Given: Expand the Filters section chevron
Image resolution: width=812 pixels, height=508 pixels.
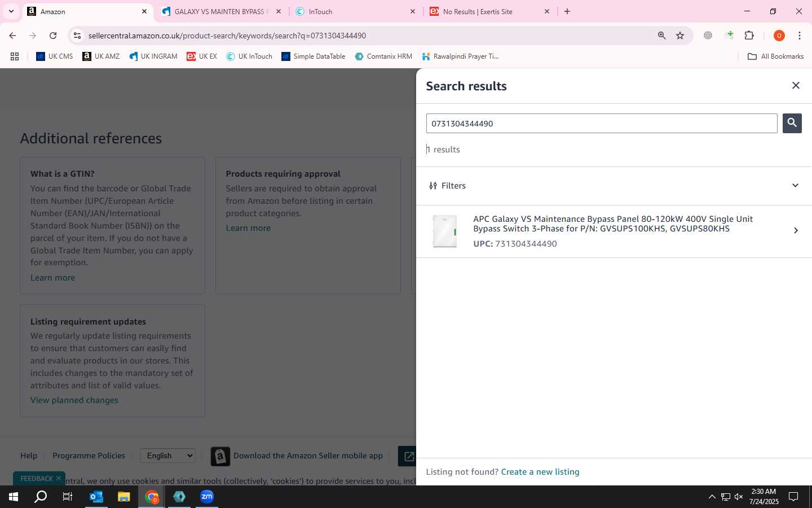Looking at the screenshot, I should pyautogui.click(x=795, y=186).
